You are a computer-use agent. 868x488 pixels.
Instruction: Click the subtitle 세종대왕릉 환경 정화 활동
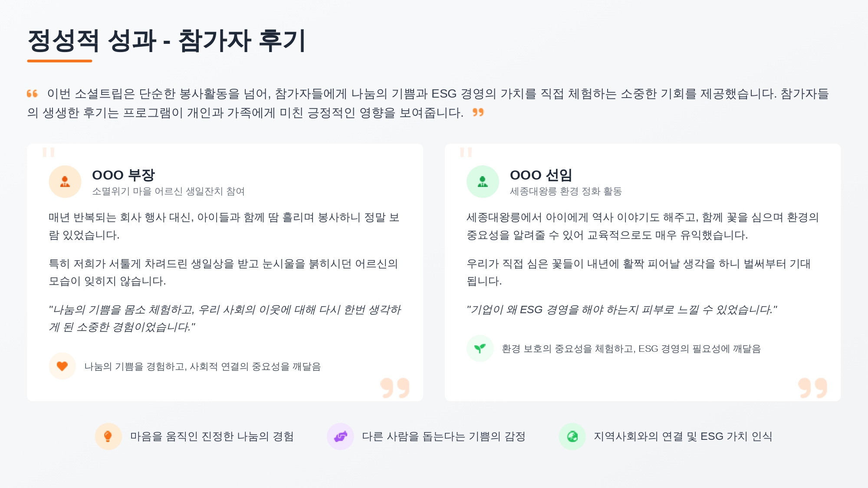coord(566,191)
